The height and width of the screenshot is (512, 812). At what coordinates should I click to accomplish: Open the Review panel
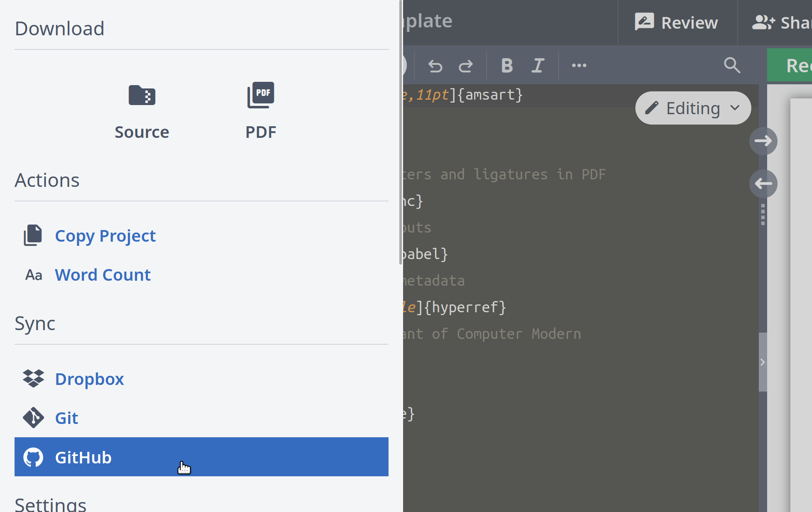[677, 22]
